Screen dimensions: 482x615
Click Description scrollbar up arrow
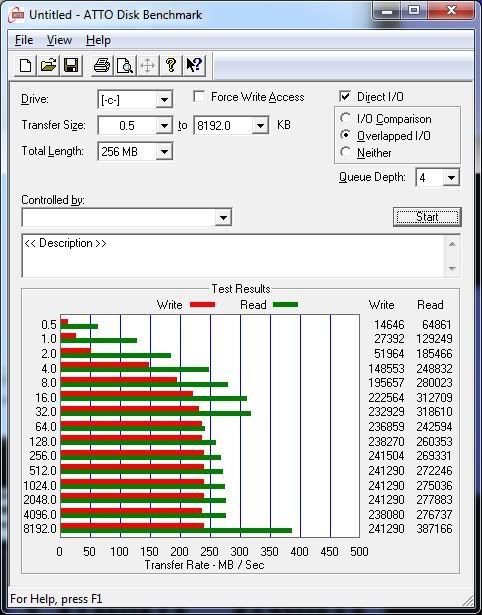click(452, 244)
